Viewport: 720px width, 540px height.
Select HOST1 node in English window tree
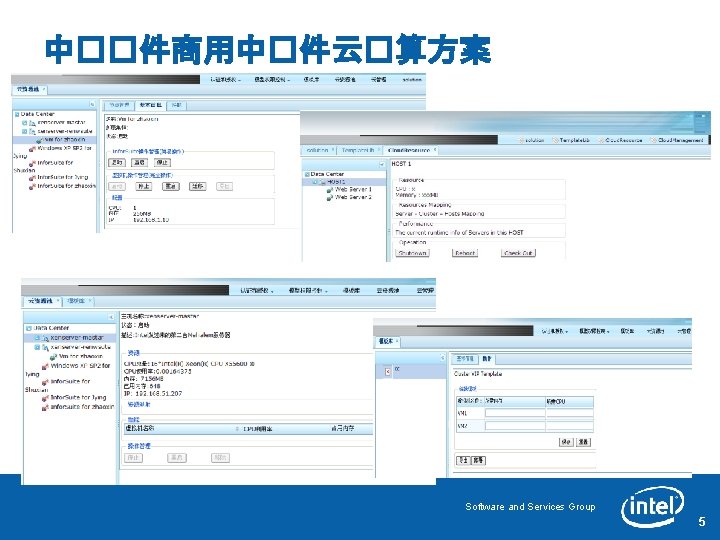tap(337, 182)
